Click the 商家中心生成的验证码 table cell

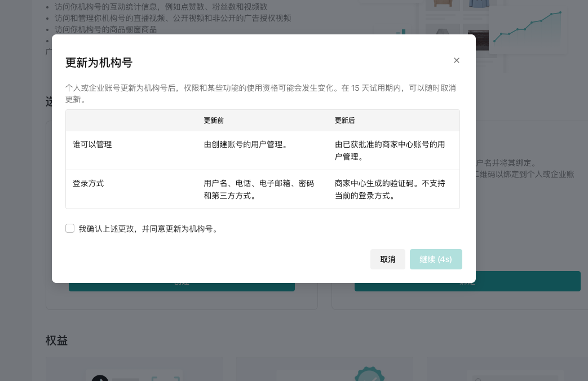pos(390,189)
